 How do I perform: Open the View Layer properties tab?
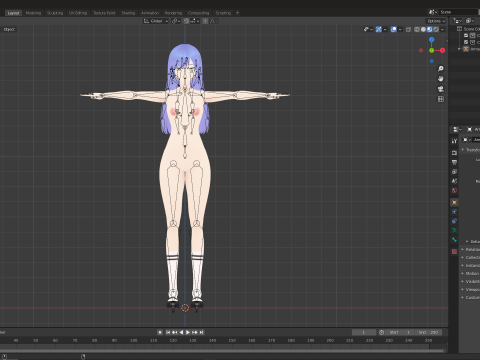click(x=454, y=172)
